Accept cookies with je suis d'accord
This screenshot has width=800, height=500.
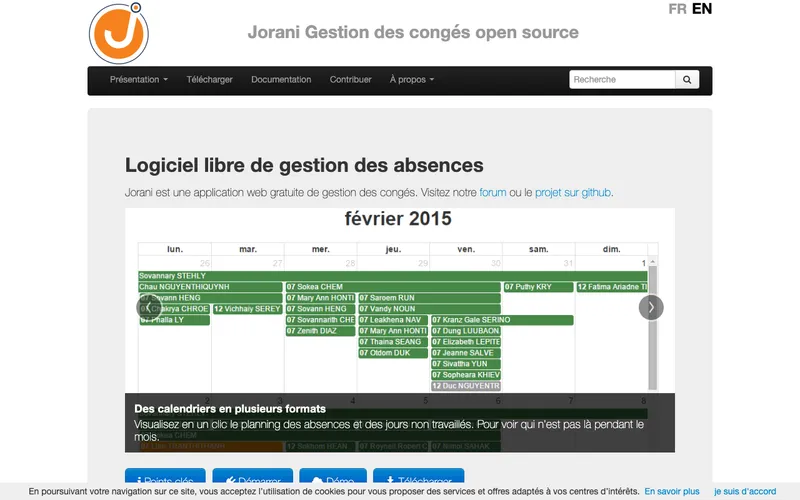(x=745, y=491)
